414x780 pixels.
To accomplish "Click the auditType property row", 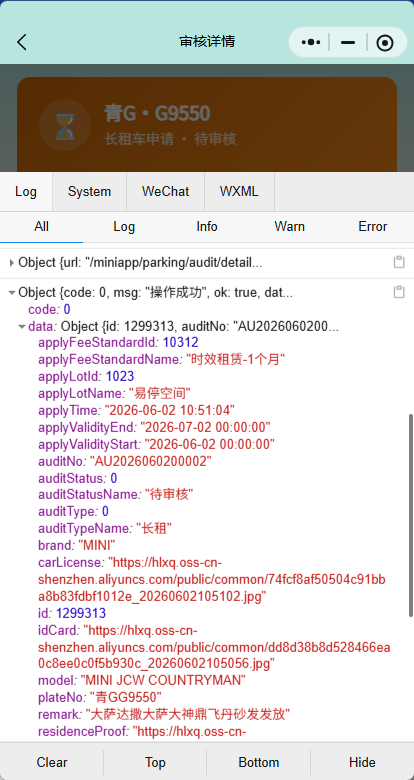I will [x=73, y=511].
